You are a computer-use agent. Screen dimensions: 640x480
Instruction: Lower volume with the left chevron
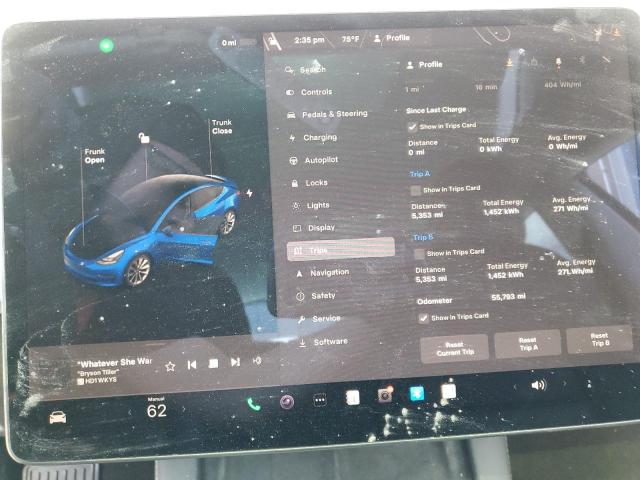pyautogui.click(x=515, y=387)
